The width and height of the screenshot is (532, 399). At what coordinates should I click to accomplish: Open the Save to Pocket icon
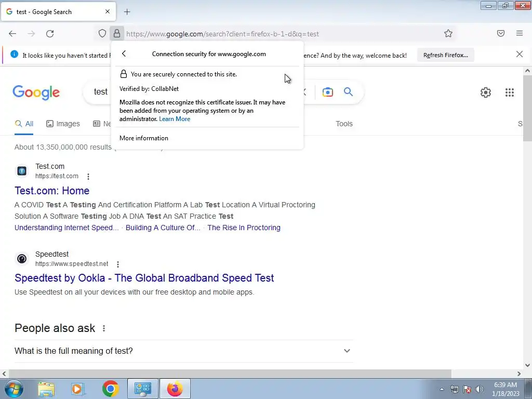[x=501, y=33]
